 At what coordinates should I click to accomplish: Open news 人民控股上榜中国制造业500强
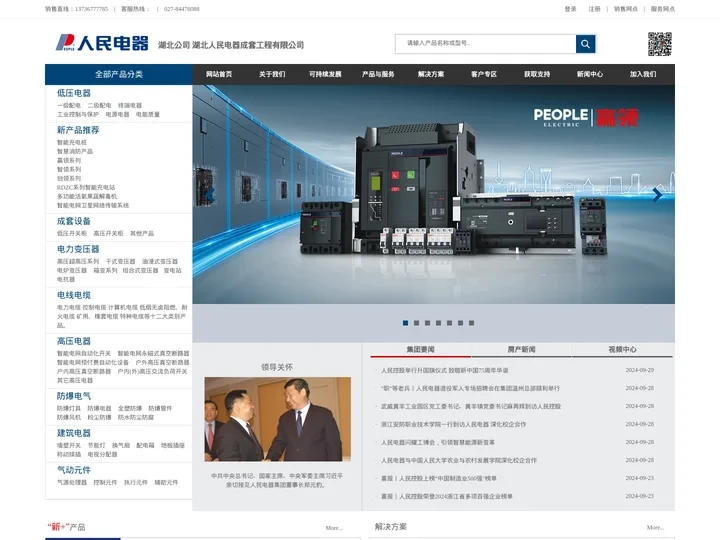coord(439,478)
